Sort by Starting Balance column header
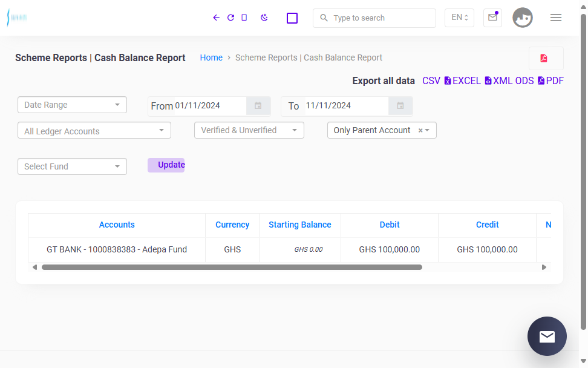This screenshot has width=588, height=368. point(300,225)
